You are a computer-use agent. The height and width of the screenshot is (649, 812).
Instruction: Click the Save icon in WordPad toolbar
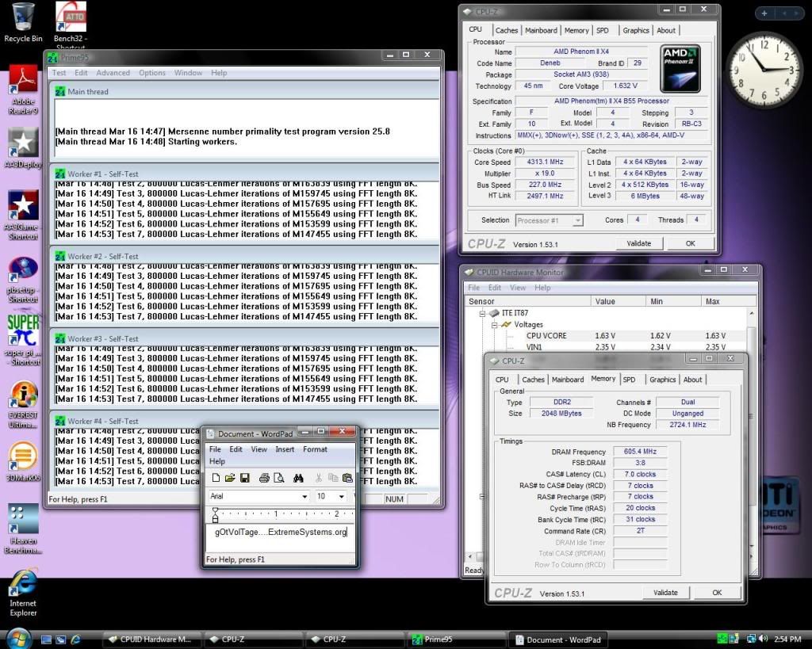[x=245, y=478]
